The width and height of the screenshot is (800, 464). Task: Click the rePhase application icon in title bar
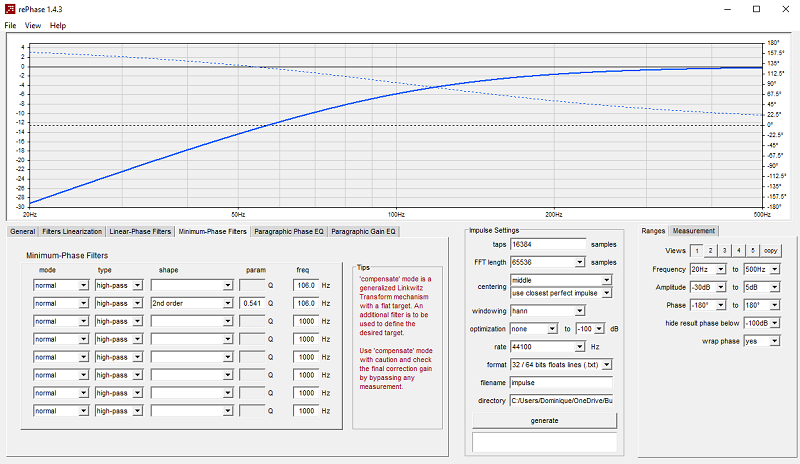coord(10,9)
